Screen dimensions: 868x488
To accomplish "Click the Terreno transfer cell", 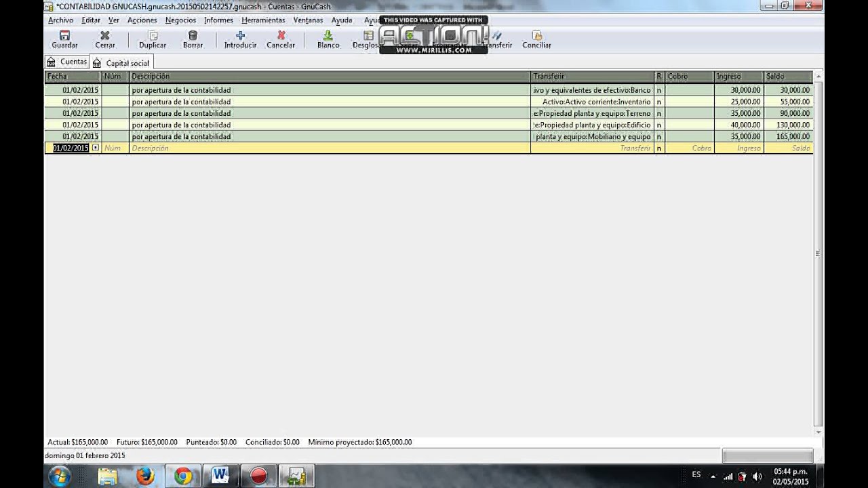I will (592, 113).
